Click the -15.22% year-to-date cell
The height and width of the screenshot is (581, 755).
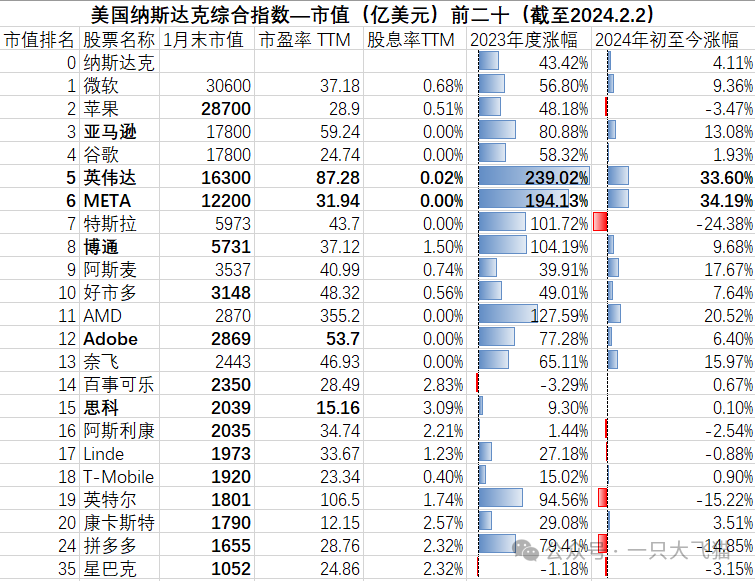point(725,500)
